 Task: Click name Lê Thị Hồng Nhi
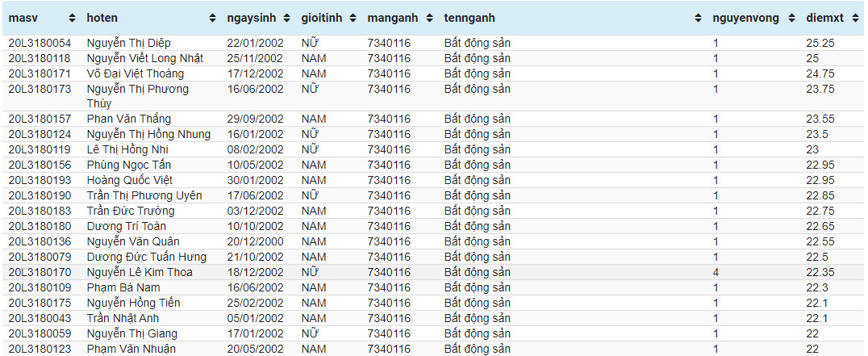[x=128, y=149]
